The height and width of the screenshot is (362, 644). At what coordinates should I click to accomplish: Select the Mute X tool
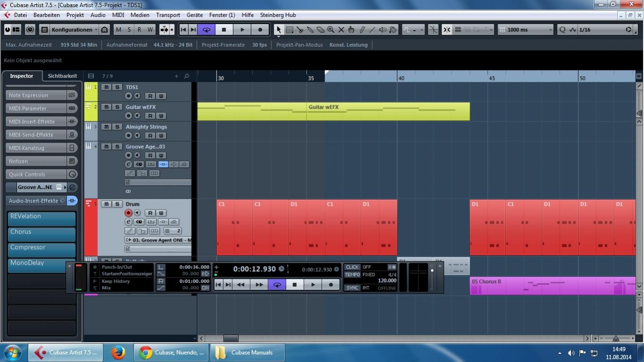[341, 29]
